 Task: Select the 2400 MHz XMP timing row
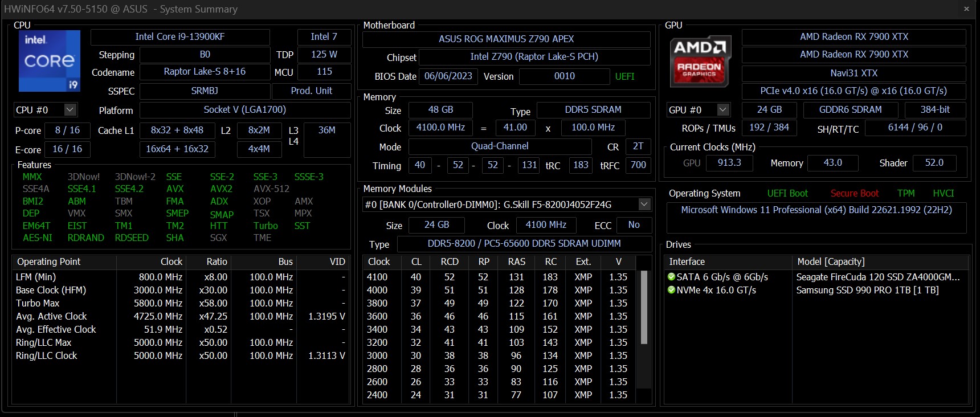pos(500,395)
